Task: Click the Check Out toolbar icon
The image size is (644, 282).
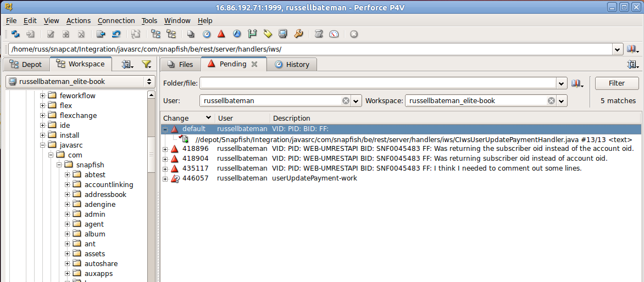Action: [x=50, y=34]
